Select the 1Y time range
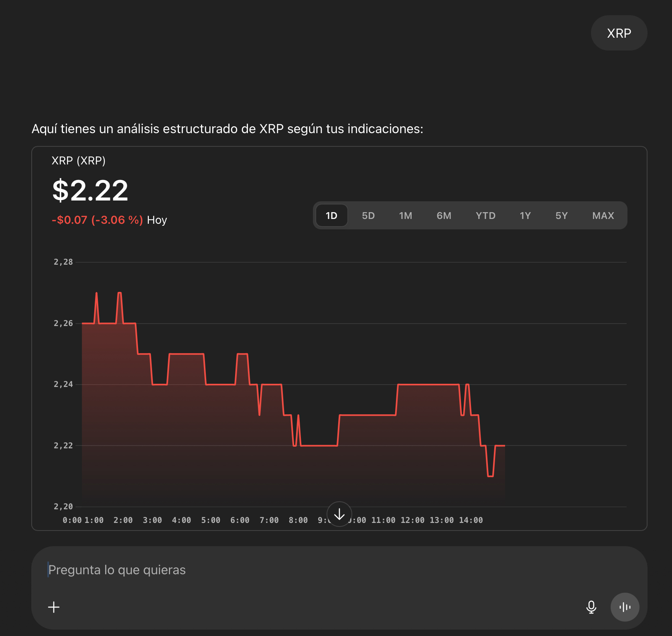This screenshot has height=636, width=672. pos(525,215)
